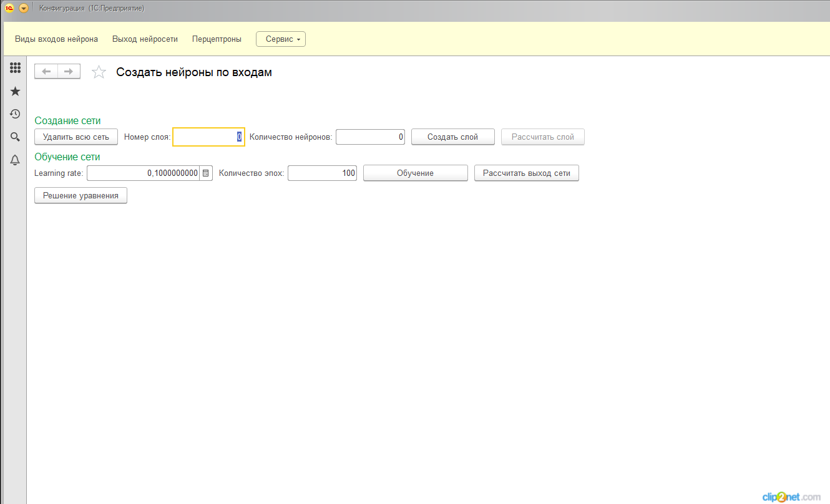This screenshot has height=504, width=830.
Task: Focus the Количество нейронов input field
Action: point(370,137)
